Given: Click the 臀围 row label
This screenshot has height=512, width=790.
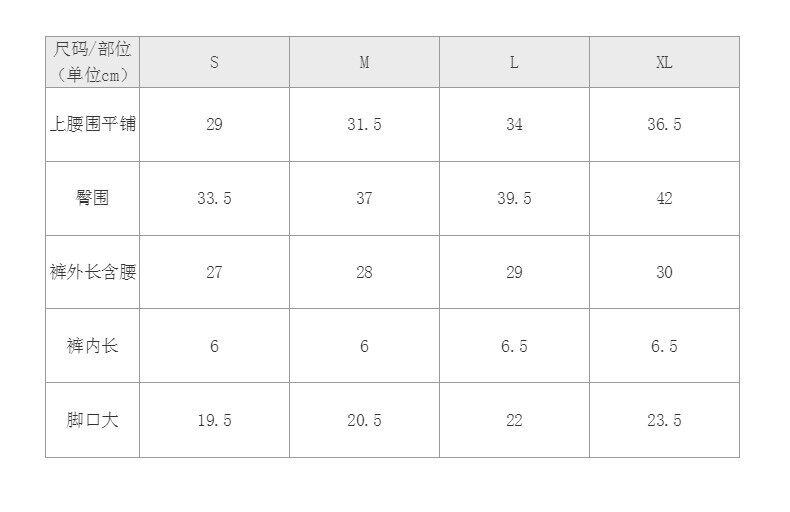Looking at the screenshot, I should coord(92,198).
